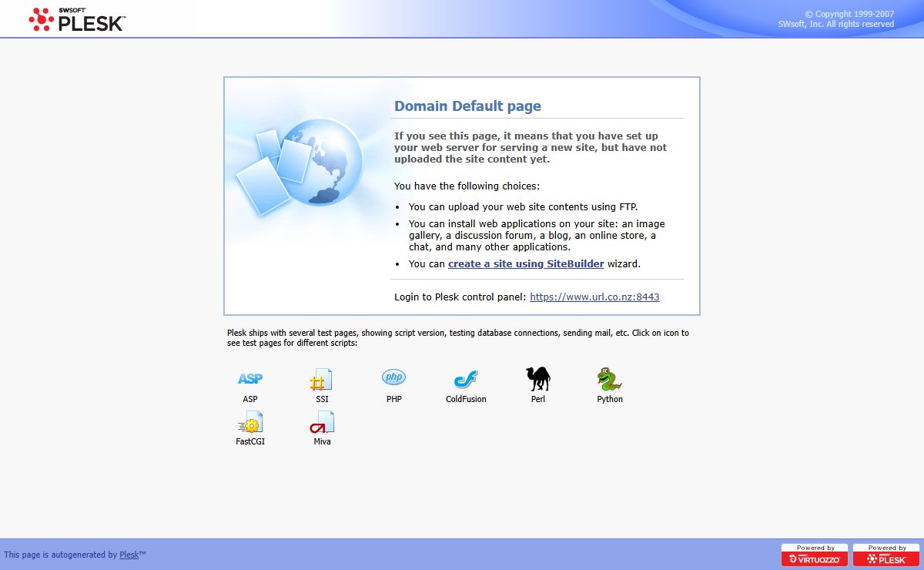The height and width of the screenshot is (570, 924).
Task: Click the Powered by Plesk badge
Action: coord(886,555)
